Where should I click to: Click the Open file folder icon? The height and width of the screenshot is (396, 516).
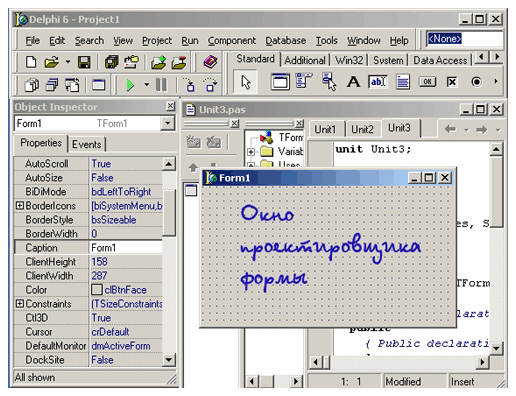click(x=52, y=62)
